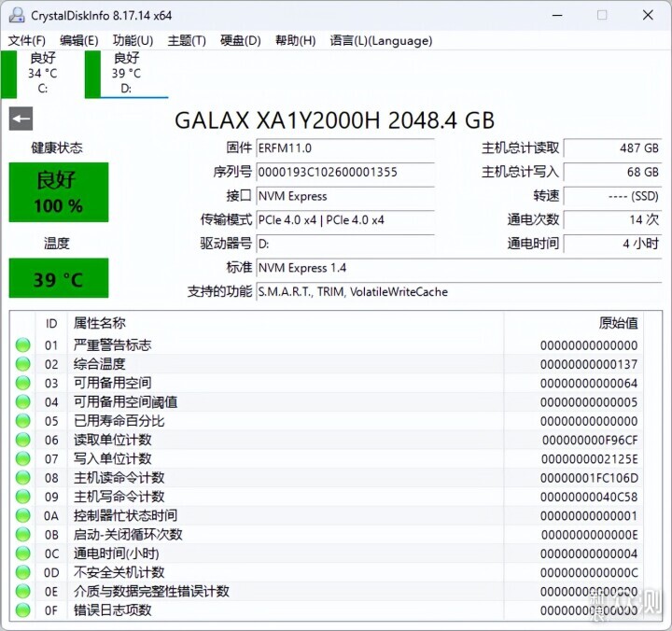The width and height of the screenshot is (672, 631).
Task: Click the 温度 label
Action: [57, 244]
